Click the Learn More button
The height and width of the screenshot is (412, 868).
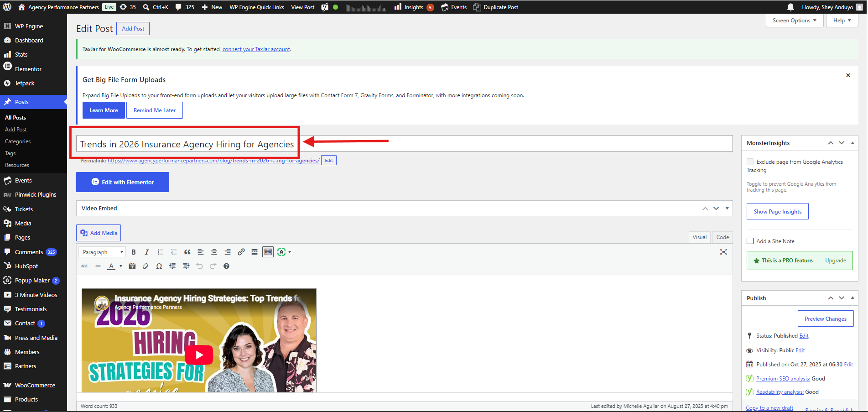(x=104, y=110)
